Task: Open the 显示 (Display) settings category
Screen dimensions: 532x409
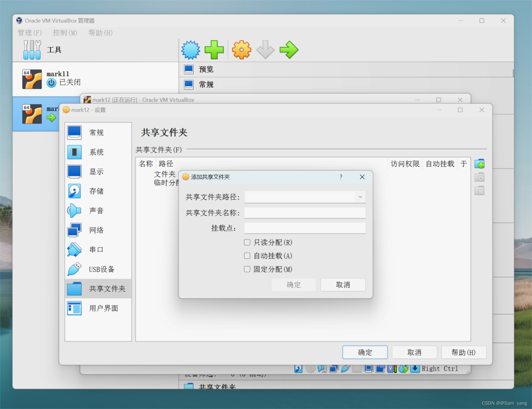Action: click(x=98, y=172)
